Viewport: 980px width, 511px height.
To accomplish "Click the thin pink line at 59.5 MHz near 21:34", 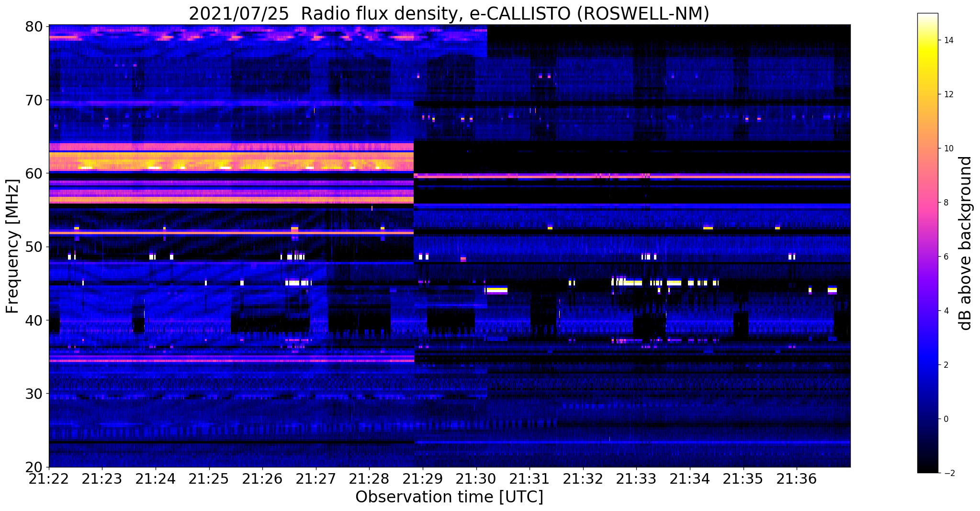I will [x=690, y=177].
